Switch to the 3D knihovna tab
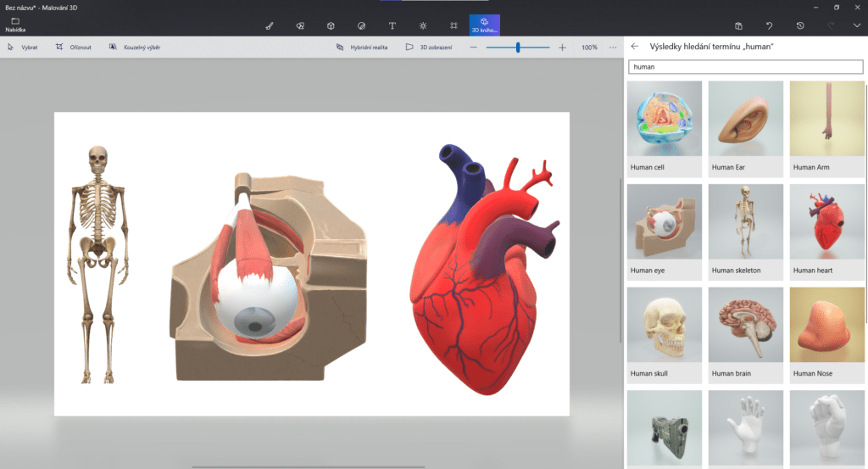868x469 pixels. tap(485, 25)
